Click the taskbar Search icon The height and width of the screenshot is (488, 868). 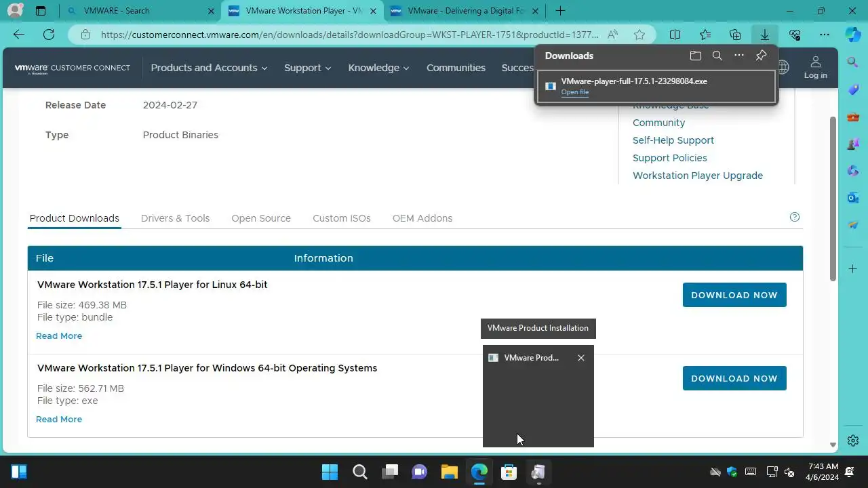coord(359,472)
